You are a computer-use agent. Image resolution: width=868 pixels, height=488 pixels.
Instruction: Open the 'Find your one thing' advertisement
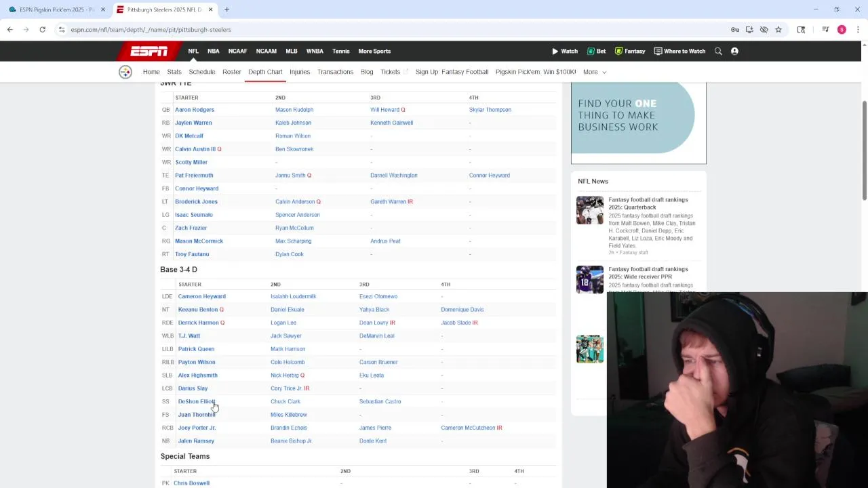638,123
